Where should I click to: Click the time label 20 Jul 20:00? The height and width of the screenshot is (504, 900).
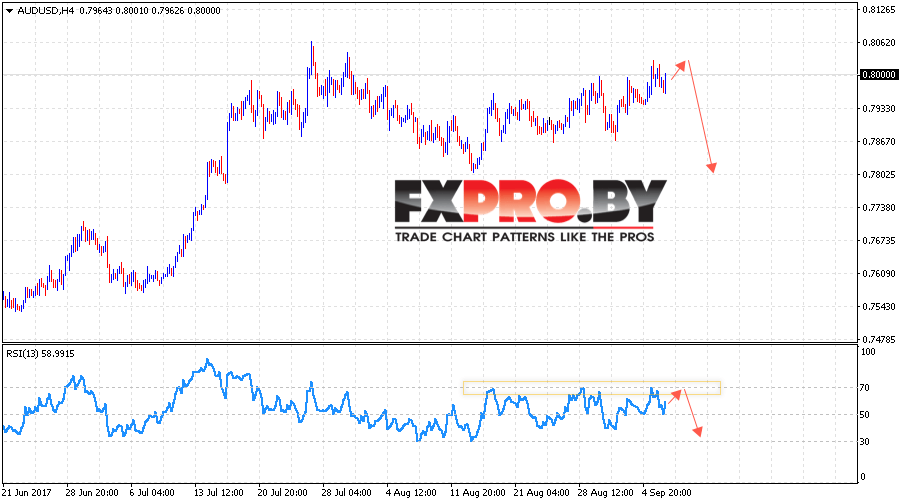[282, 493]
